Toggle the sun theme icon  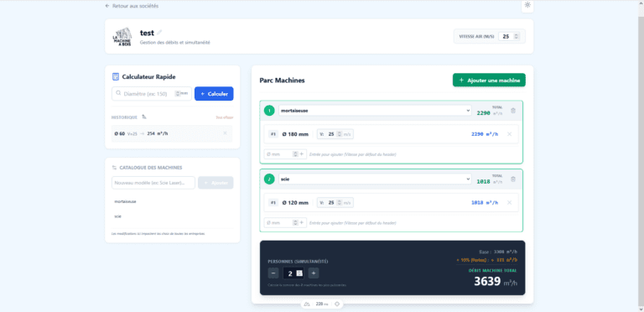(x=527, y=5)
